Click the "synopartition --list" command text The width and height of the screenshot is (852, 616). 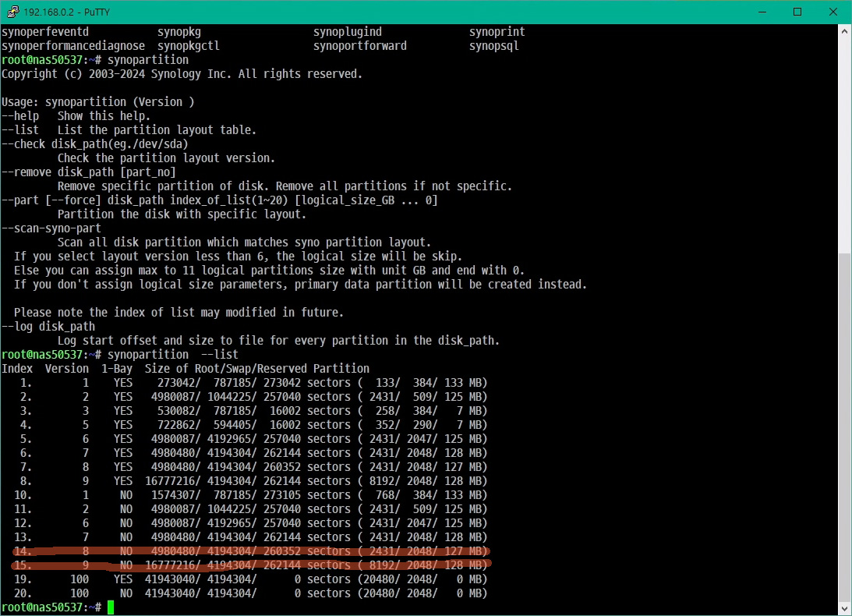173,355
